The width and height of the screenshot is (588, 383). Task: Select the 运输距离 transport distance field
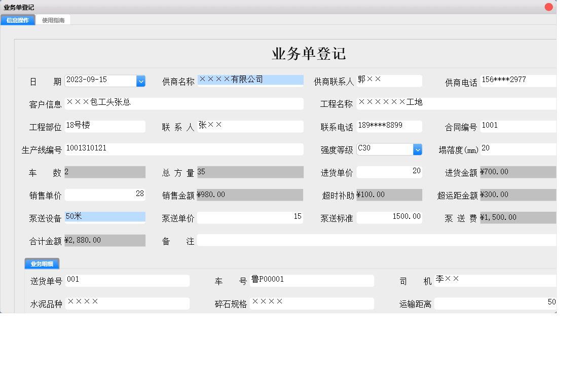[495, 303]
